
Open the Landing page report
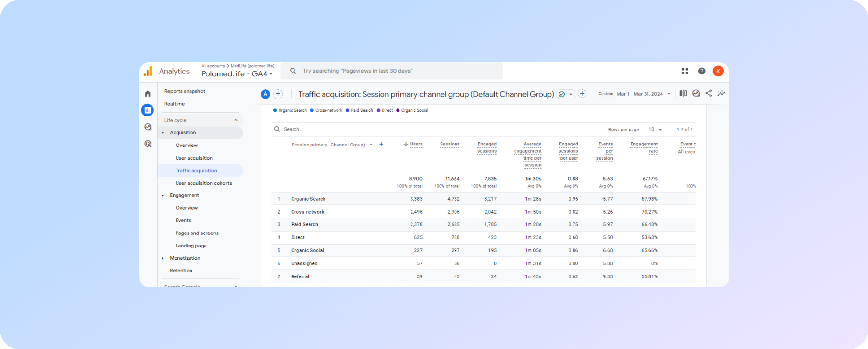tap(191, 246)
